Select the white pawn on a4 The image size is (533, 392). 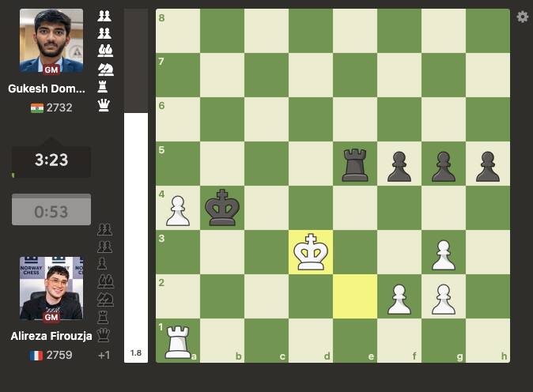click(x=178, y=211)
